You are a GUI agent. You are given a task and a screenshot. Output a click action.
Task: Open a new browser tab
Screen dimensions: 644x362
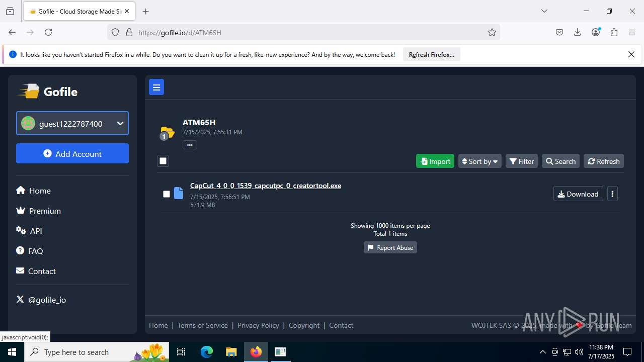146,11
